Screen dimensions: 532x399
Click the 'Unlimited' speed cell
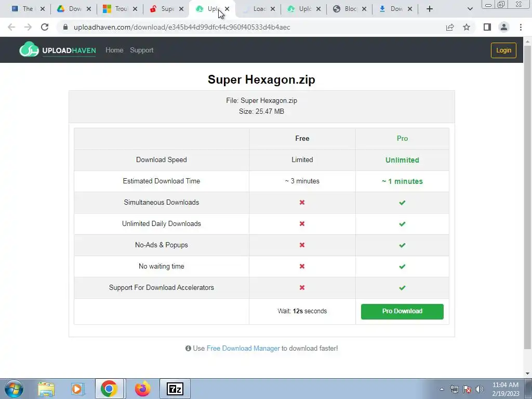pyautogui.click(x=402, y=160)
